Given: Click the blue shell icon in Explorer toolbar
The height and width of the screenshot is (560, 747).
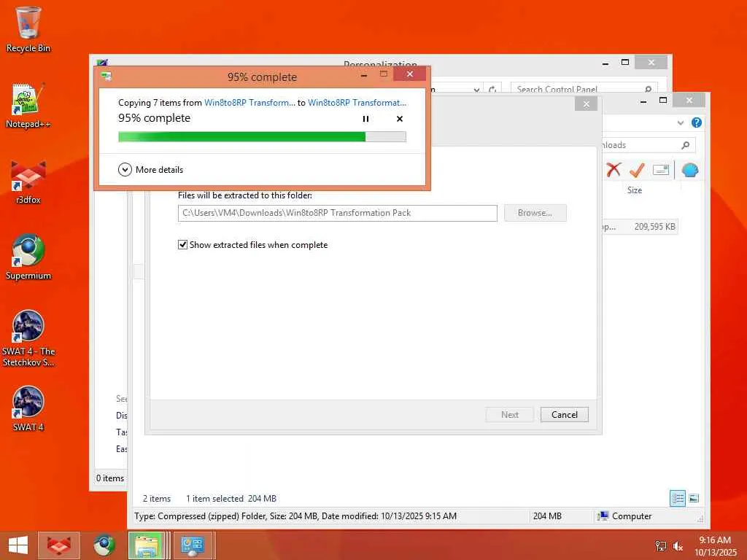Looking at the screenshot, I should (690, 169).
